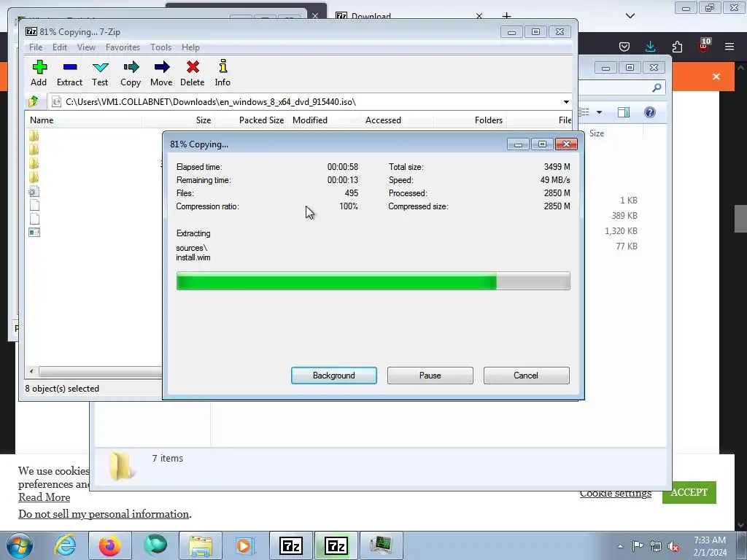Click the Info toolbar icon
The image size is (747, 560).
[x=222, y=73]
